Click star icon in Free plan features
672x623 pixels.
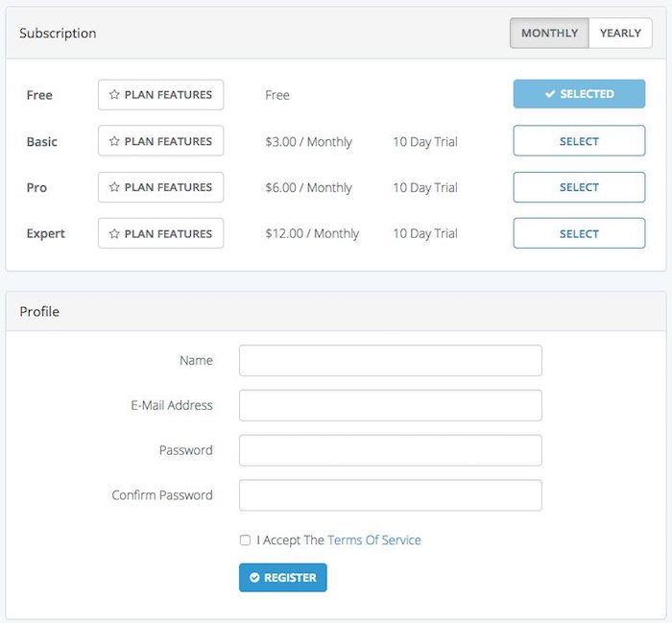pyautogui.click(x=114, y=95)
